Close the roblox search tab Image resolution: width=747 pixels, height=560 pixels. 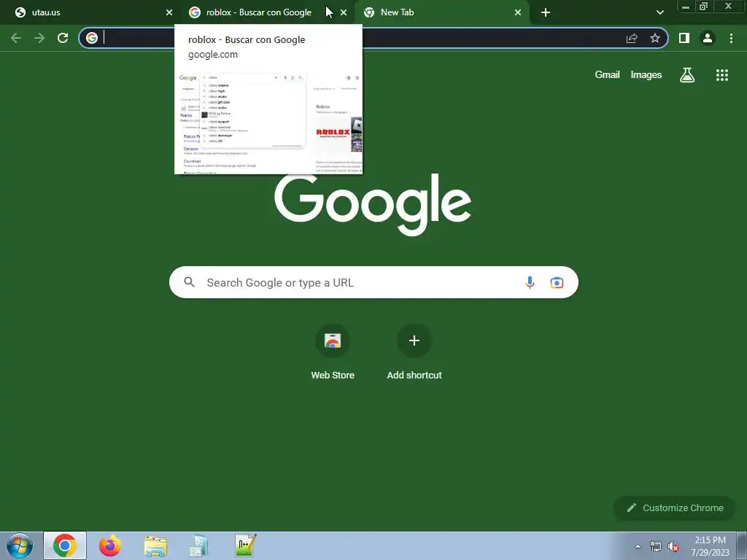coord(344,12)
